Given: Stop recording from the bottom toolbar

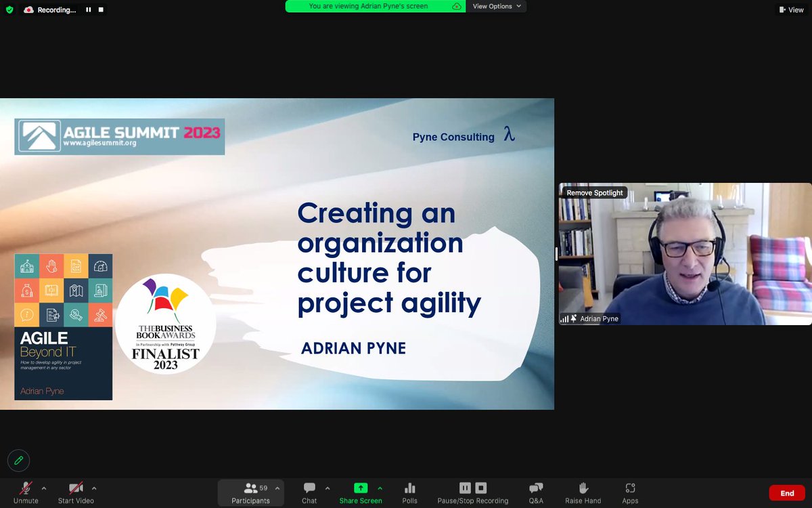Looking at the screenshot, I should pos(480,488).
